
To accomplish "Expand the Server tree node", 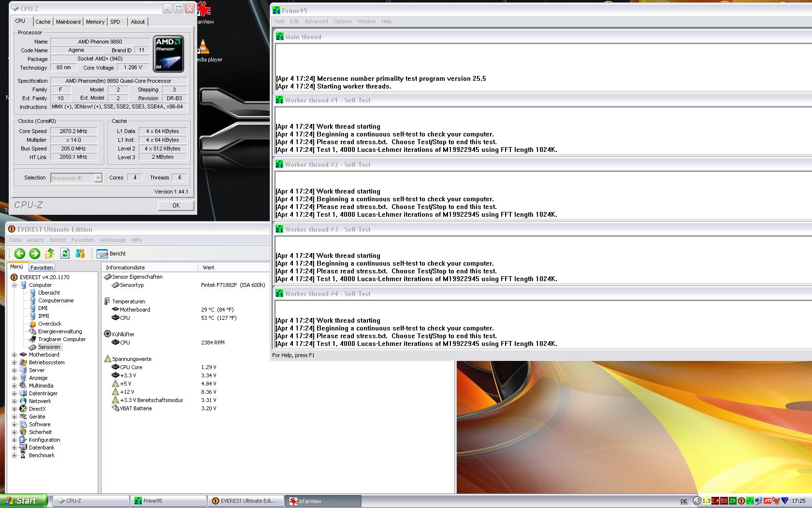I will 14,370.
